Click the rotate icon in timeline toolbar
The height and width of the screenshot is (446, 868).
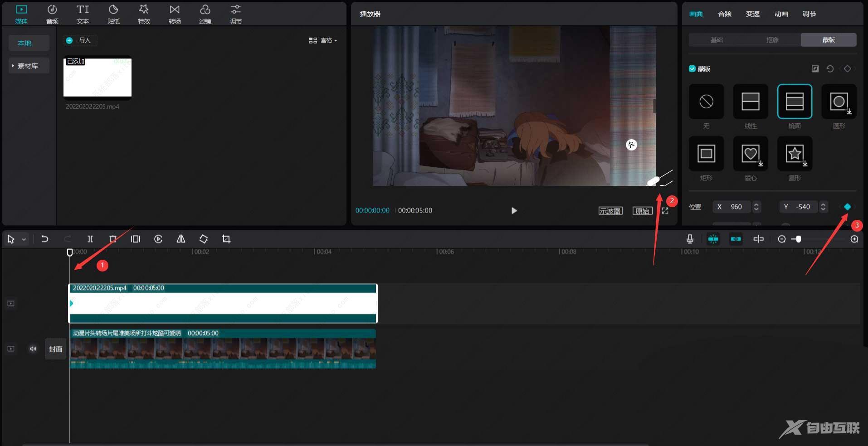point(204,239)
